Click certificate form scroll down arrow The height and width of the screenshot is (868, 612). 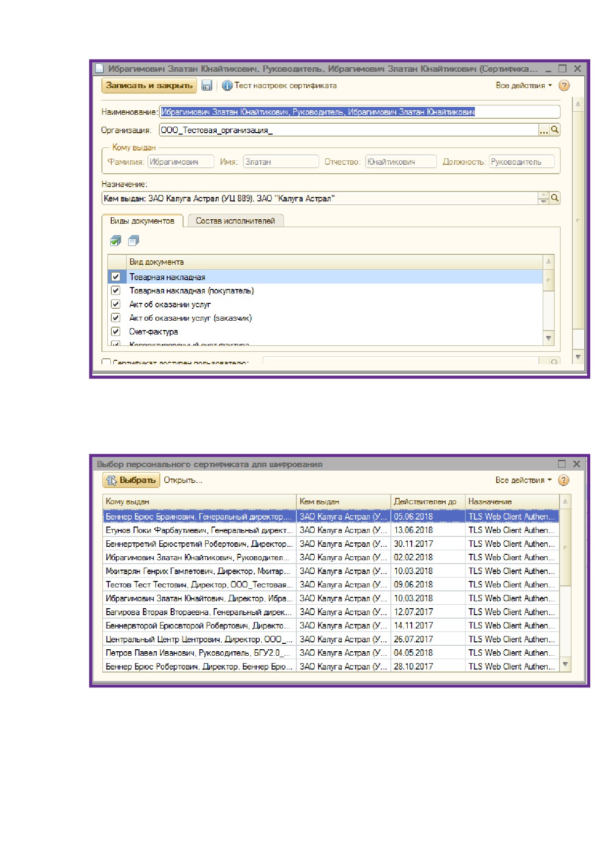click(x=578, y=356)
